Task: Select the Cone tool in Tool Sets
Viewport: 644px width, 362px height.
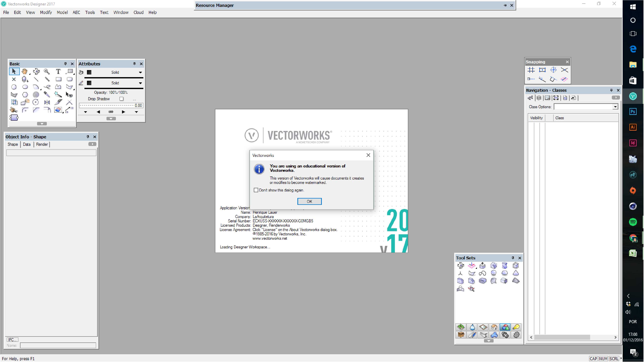Action: coord(515,273)
